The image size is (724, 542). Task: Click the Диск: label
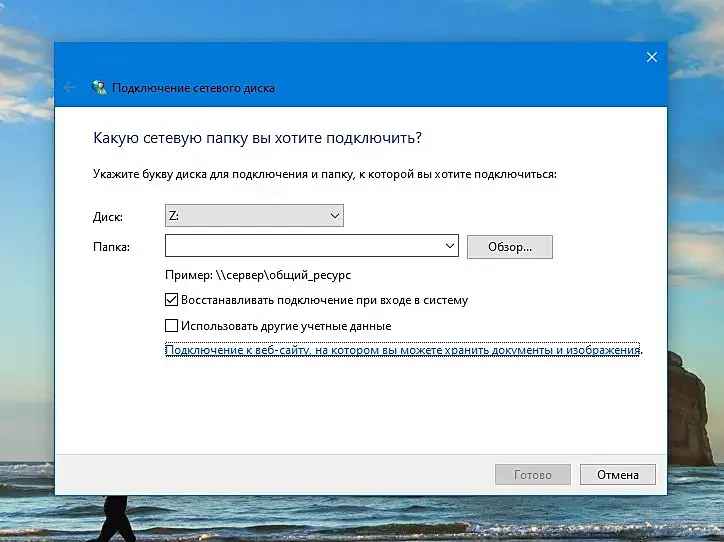(108, 217)
